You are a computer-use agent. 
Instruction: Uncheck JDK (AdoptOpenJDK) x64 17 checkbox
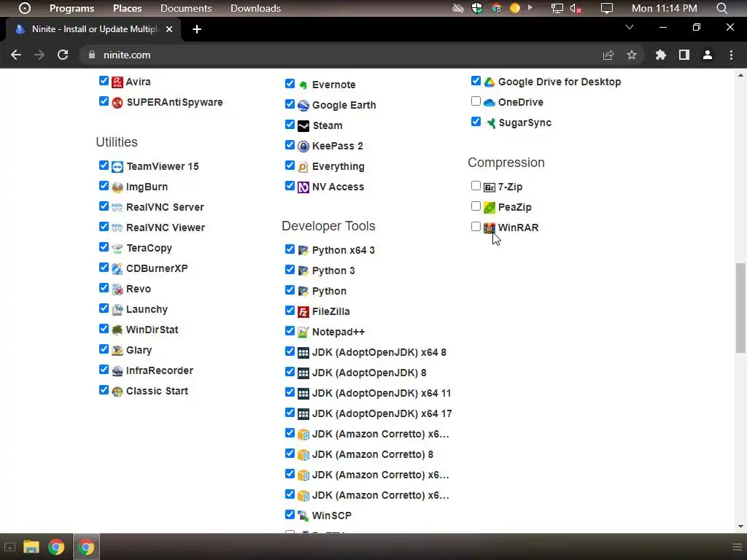pos(290,413)
